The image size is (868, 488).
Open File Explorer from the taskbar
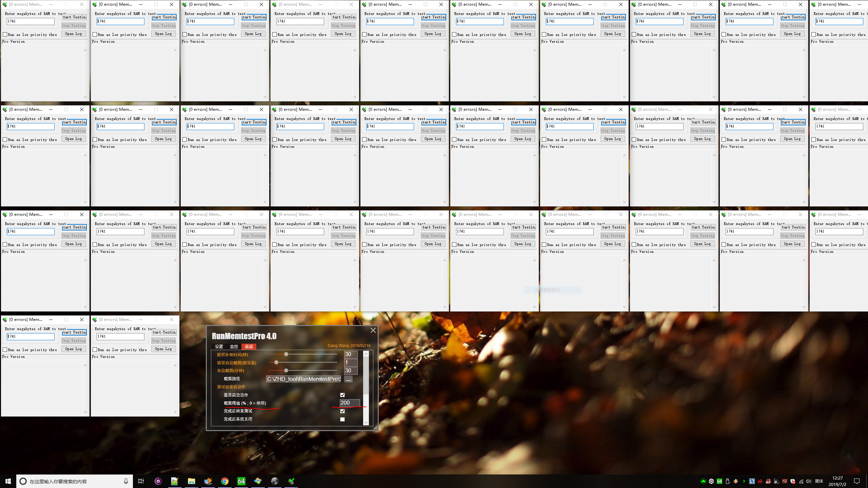point(191,481)
